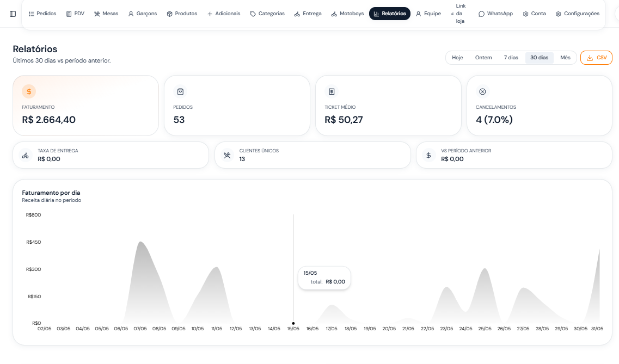The image size is (619, 364).
Task: Click the Vs Período Anterior dollar icon
Action: pyautogui.click(x=428, y=156)
